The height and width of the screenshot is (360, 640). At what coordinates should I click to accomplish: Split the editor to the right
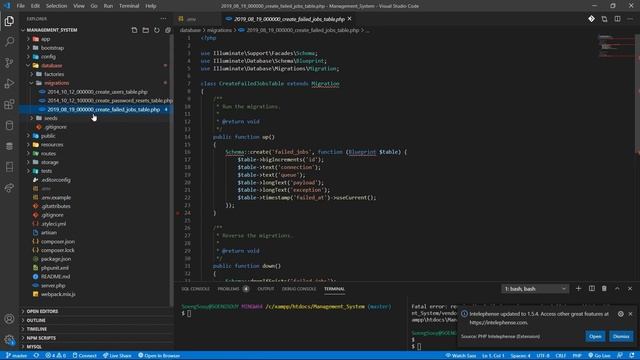[x=618, y=19]
